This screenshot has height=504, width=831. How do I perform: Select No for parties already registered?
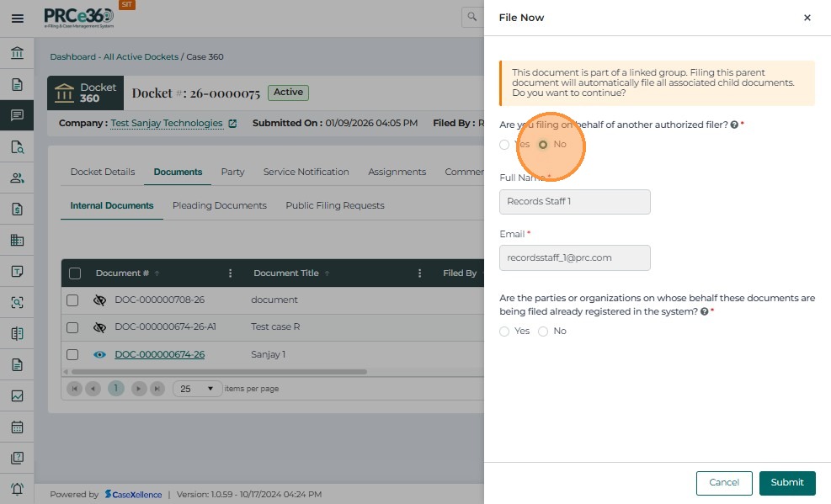tap(543, 332)
